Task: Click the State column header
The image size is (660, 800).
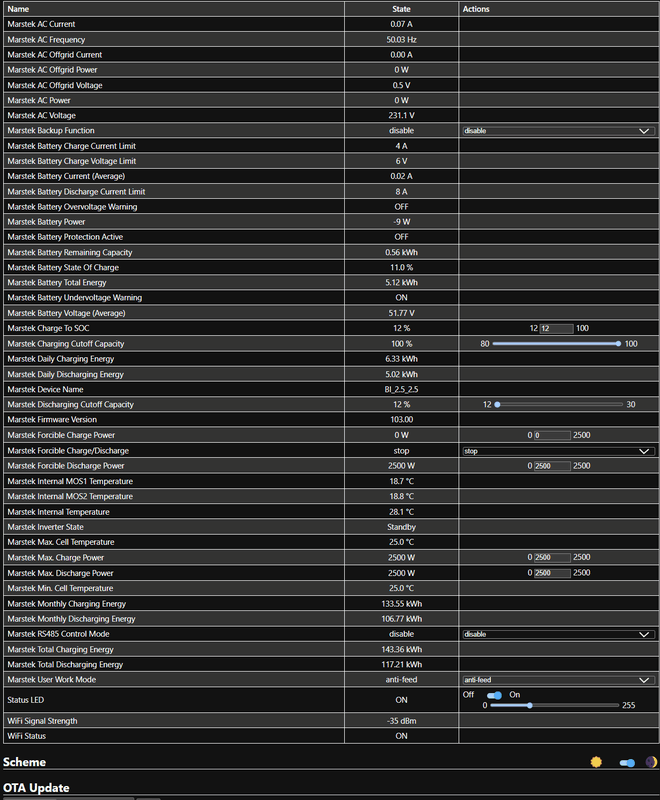Action: (401, 9)
